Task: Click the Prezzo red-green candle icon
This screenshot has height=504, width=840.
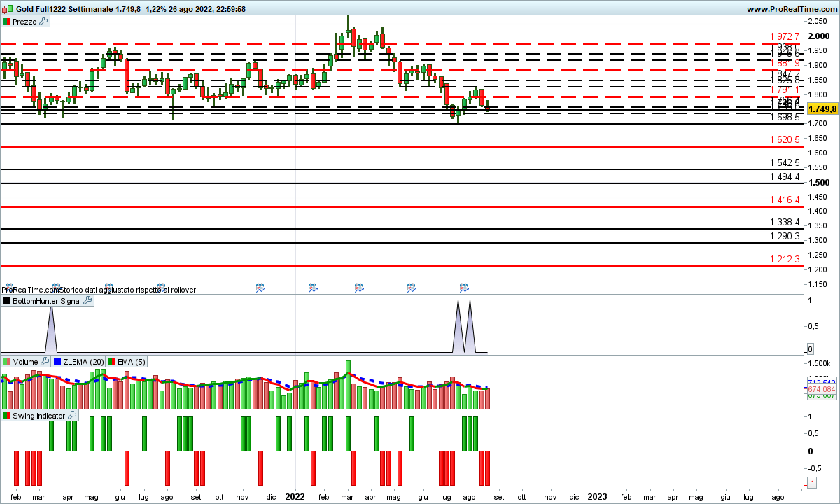Action: 7,22
